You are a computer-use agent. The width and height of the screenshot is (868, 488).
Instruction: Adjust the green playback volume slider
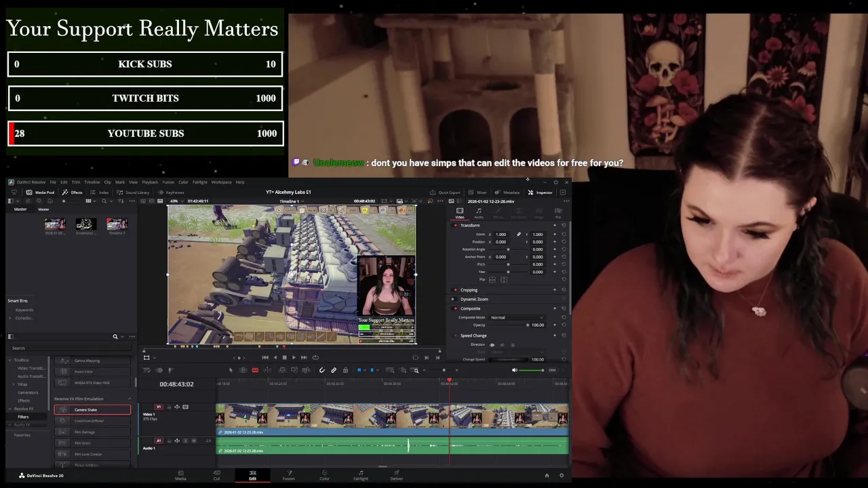click(531, 370)
